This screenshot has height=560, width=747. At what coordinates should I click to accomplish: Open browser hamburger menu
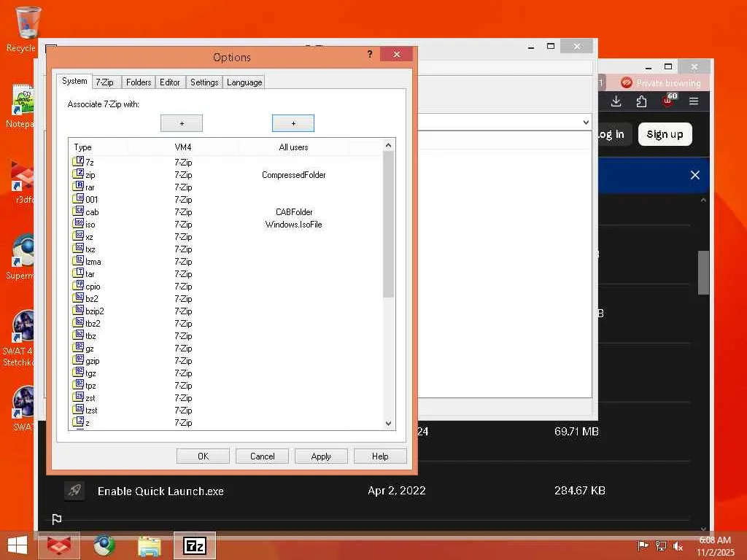(x=694, y=101)
